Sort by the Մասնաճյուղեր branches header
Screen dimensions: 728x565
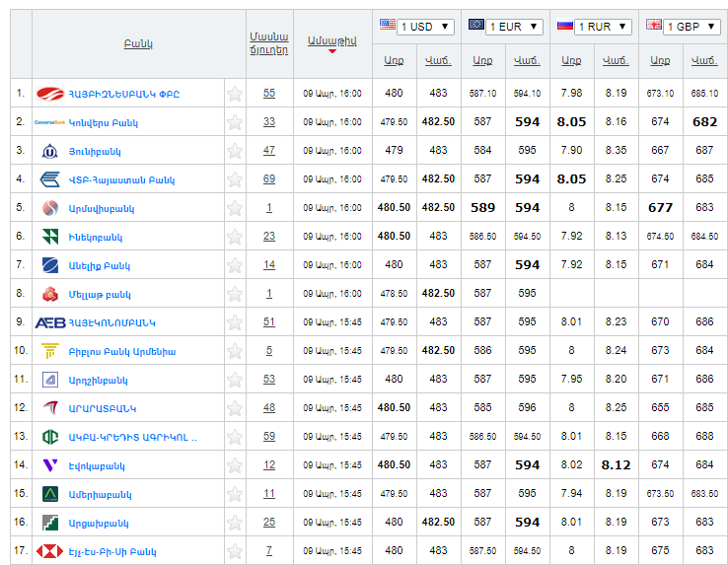(269, 43)
